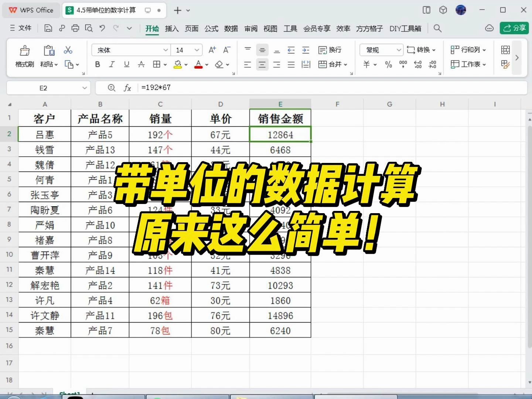Click the 转换 (Convert) button
This screenshot has height=399, width=532.
click(x=421, y=50)
